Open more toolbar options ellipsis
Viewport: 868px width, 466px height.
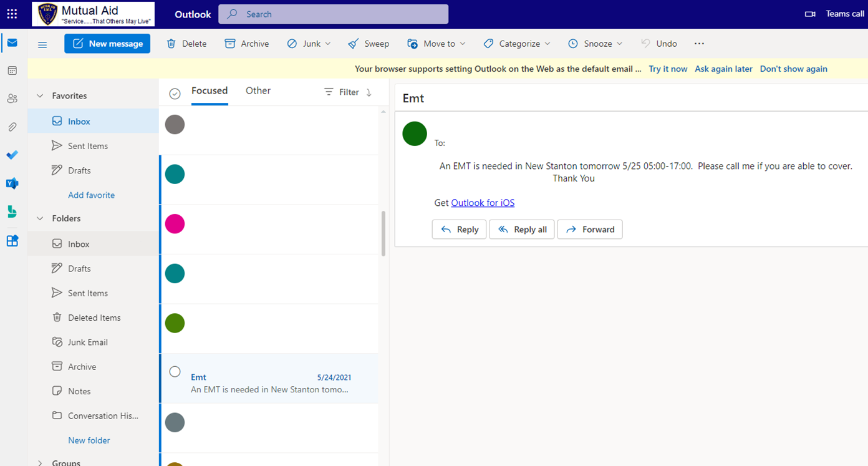click(699, 44)
